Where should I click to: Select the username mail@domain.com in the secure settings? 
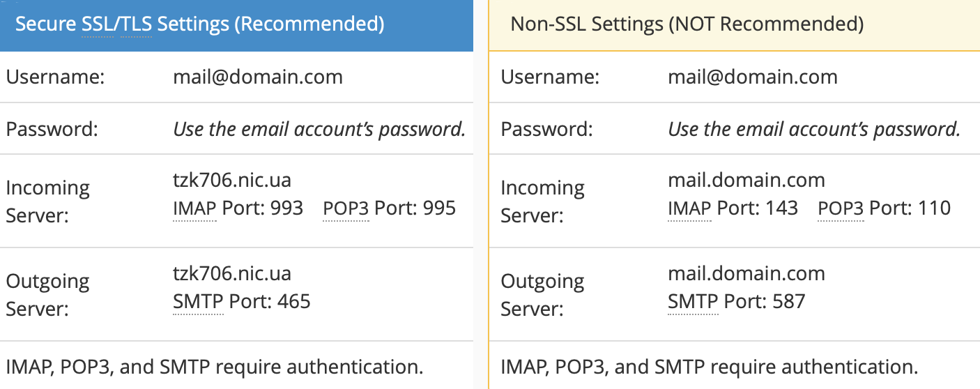click(x=258, y=77)
